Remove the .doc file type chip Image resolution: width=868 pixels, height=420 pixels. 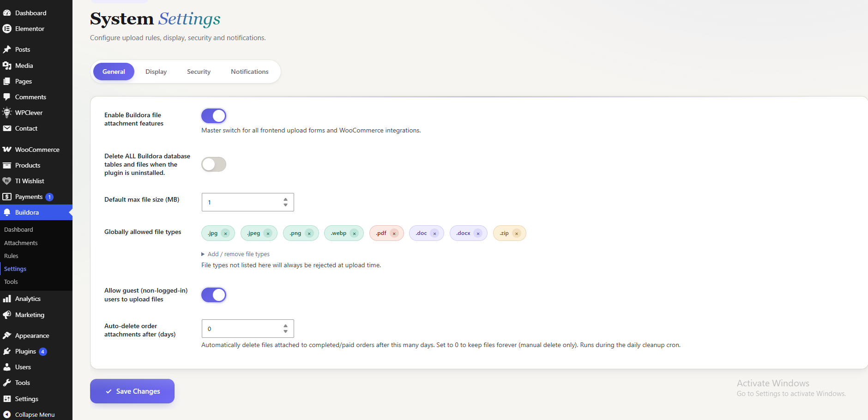coord(434,234)
